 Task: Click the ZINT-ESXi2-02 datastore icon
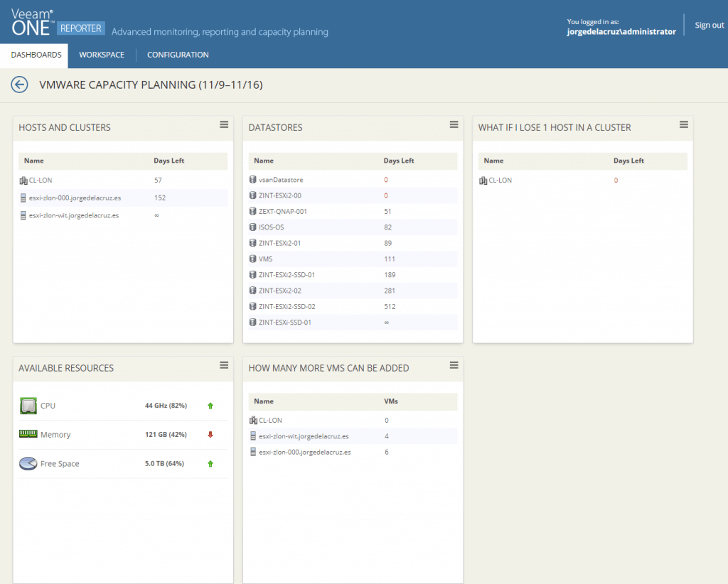pyautogui.click(x=253, y=291)
